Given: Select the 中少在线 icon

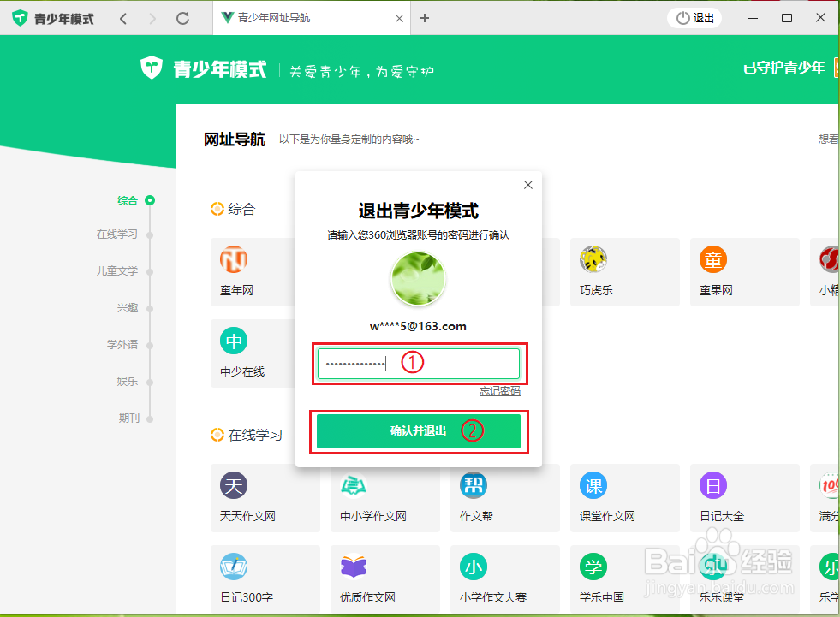Looking at the screenshot, I should click(233, 341).
